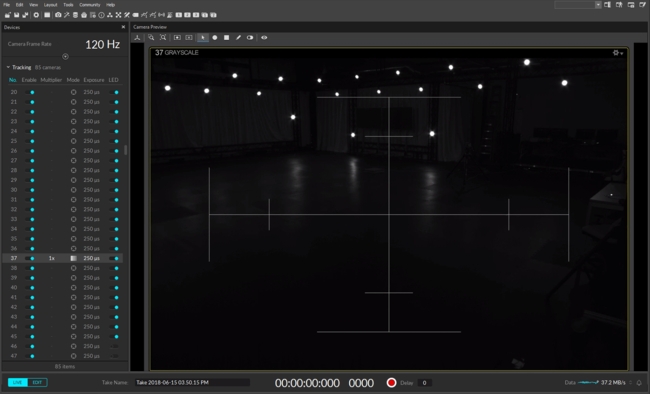Choose the pencil draw mask tool
This screenshot has width=650, height=394.
click(x=238, y=37)
